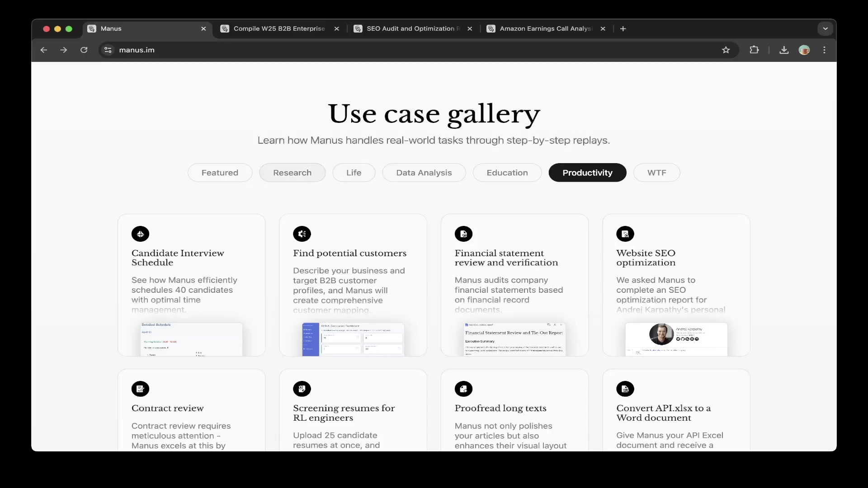Open the Extensions puzzle icon
The width and height of the screenshot is (868, 488).
pos(755,50)
